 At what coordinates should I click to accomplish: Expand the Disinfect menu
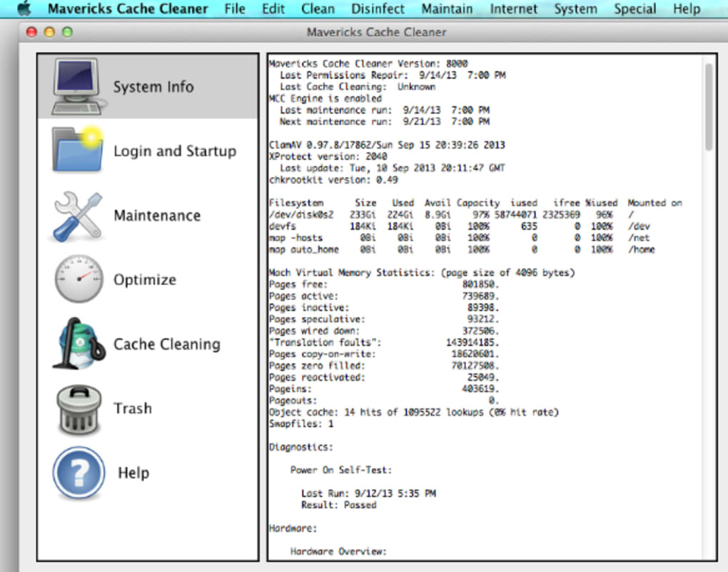[x=378, y=9]
